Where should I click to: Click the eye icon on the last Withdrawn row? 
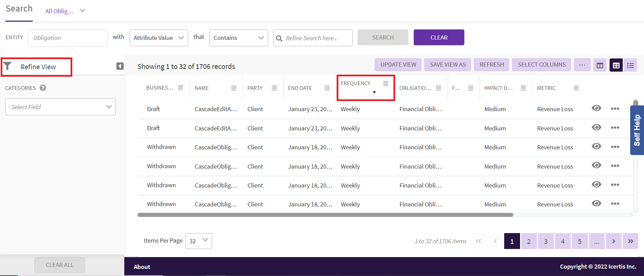(596, 203)
